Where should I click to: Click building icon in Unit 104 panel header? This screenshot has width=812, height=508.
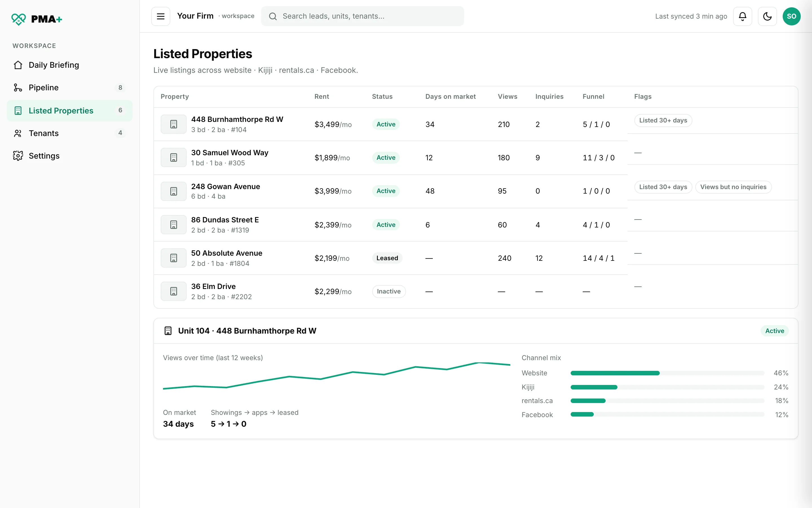coord(168,331)
